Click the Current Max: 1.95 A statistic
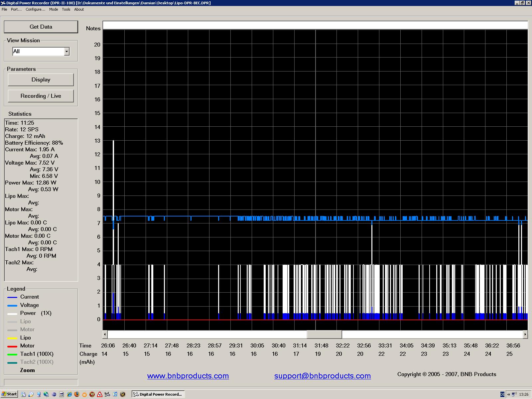The image size is (532, 399). point(30,149)
